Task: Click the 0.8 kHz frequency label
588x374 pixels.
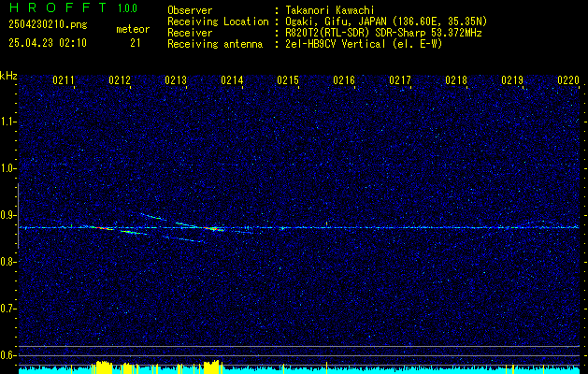Action: point(7,262)
